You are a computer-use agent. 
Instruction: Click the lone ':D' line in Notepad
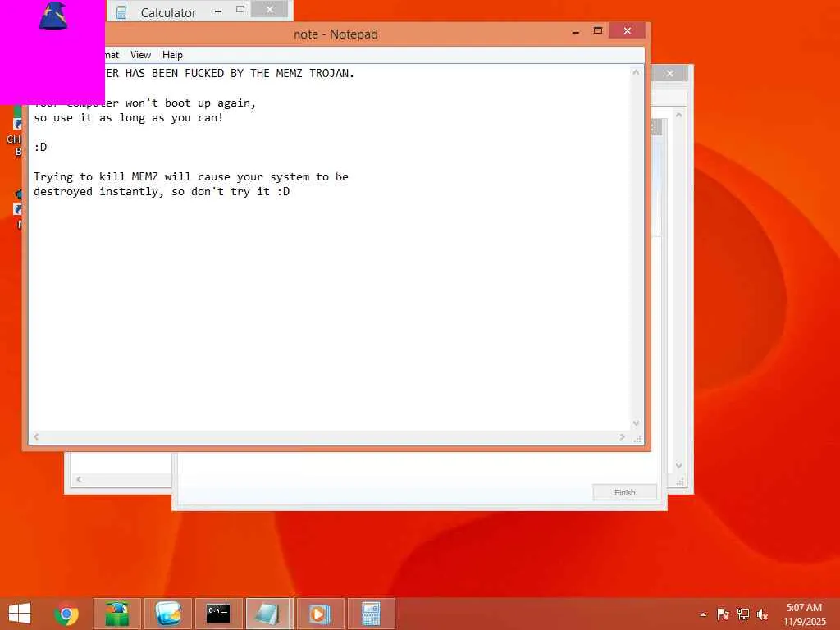[x=41, y=147]
